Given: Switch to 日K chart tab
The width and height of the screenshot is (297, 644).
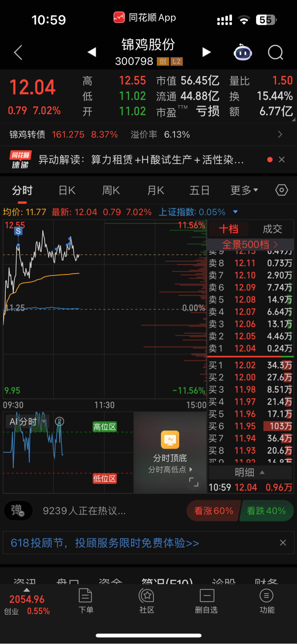Looking at the screenshot, I should tap(67, 190).
